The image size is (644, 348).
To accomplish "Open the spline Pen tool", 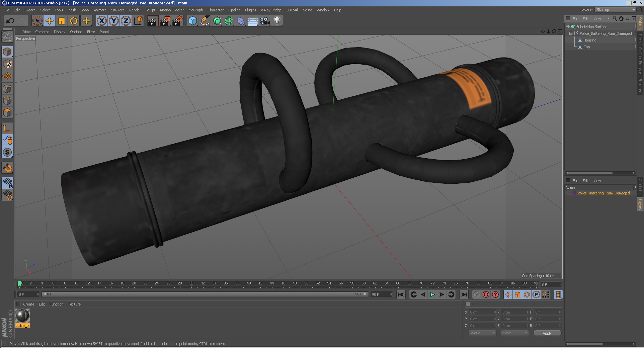I will pos(205,21).
